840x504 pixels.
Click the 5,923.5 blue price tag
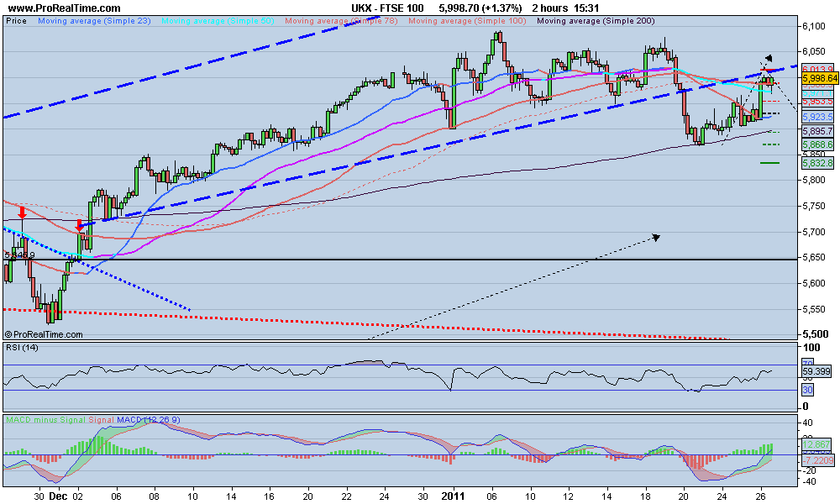(817, 116)
